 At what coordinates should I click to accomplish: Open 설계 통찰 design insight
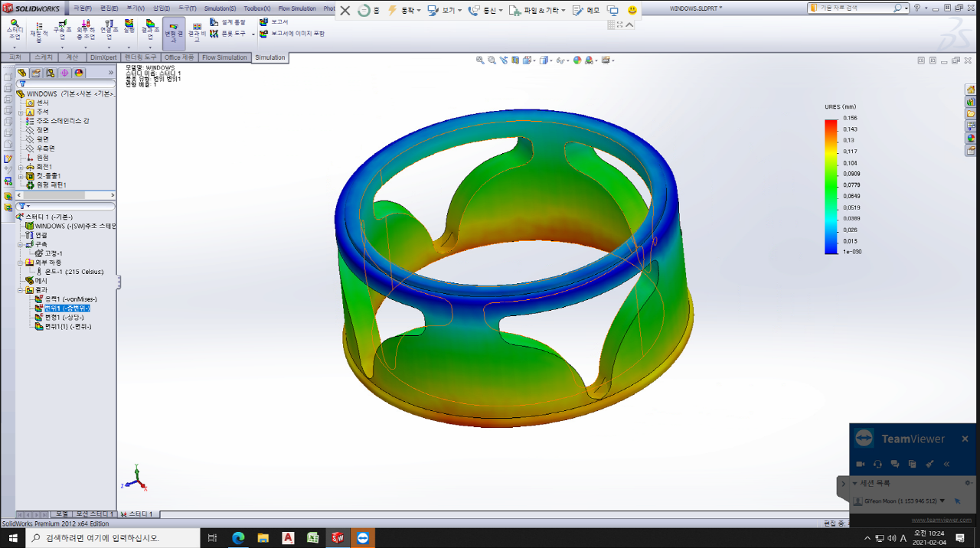[228, 23]
